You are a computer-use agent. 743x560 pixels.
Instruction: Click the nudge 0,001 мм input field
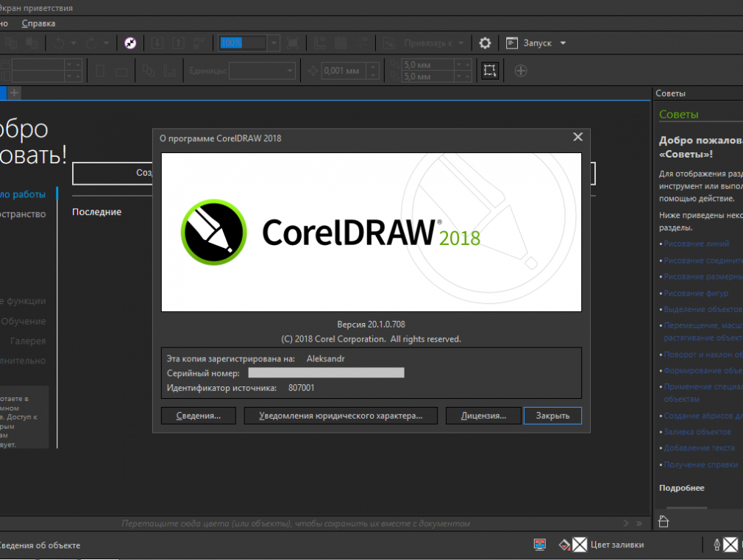[344, 71]
